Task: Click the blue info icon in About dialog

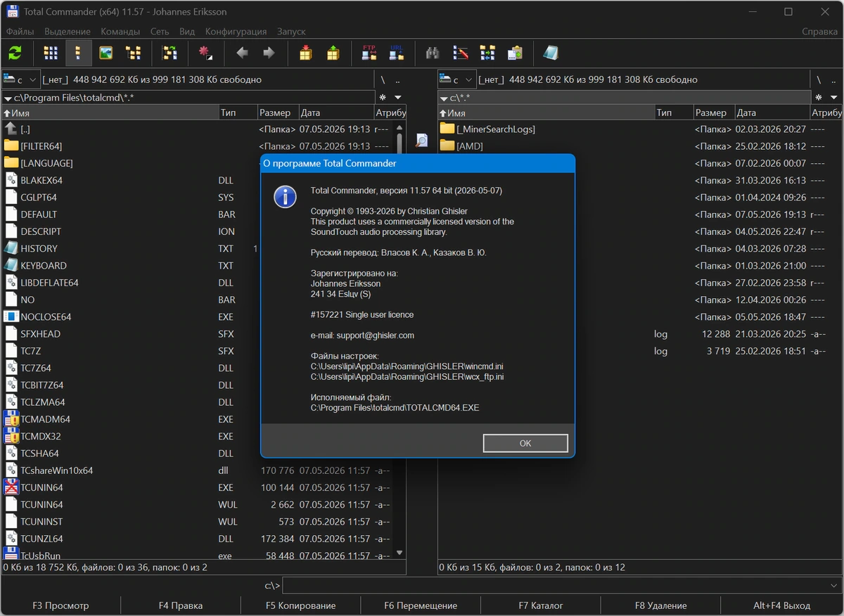Action: [285, 197]
